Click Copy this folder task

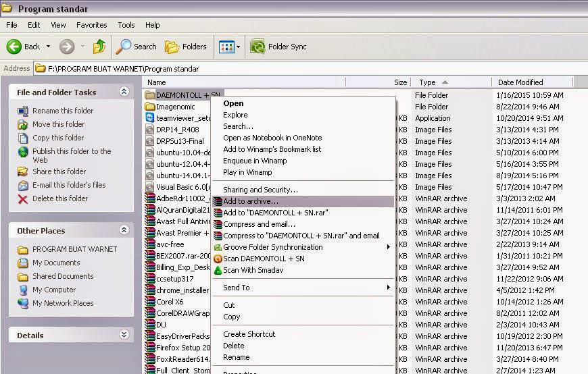click(x=58, y=138)
